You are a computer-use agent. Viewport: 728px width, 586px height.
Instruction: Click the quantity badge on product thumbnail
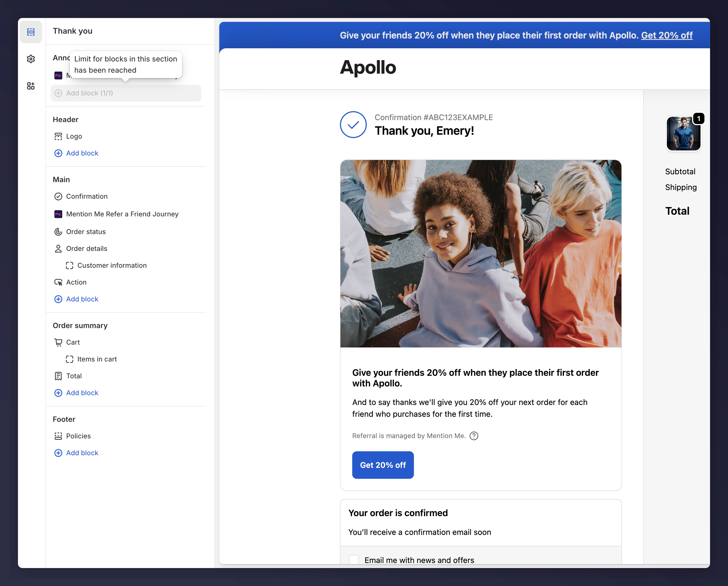(x=699, y=119)
